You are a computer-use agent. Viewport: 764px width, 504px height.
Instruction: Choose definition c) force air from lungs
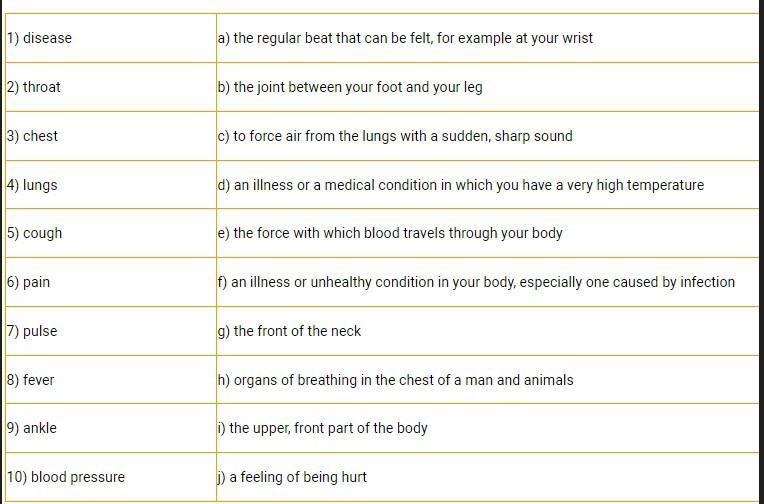tap(395, 136)
